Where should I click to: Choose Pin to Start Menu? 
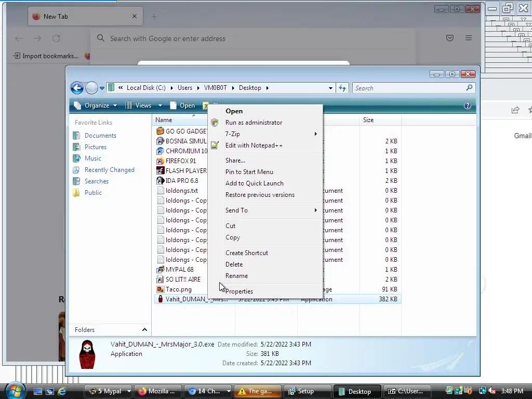[x=249, y=172]
